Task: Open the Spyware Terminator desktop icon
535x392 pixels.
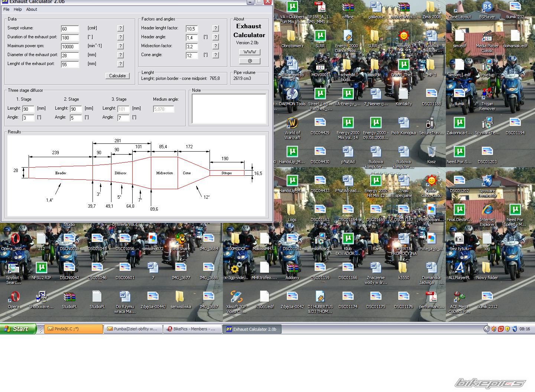Action: [x=487, y=181]
